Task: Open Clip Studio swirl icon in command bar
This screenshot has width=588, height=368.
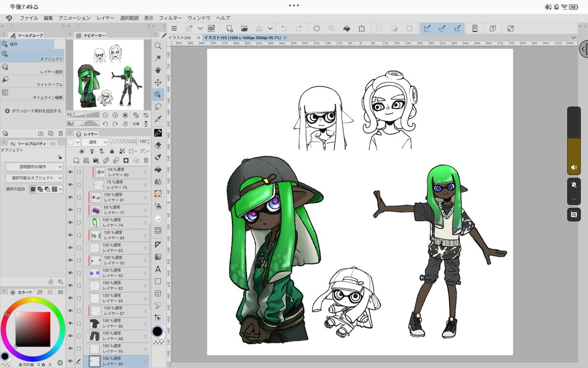Action: (211, 28)
